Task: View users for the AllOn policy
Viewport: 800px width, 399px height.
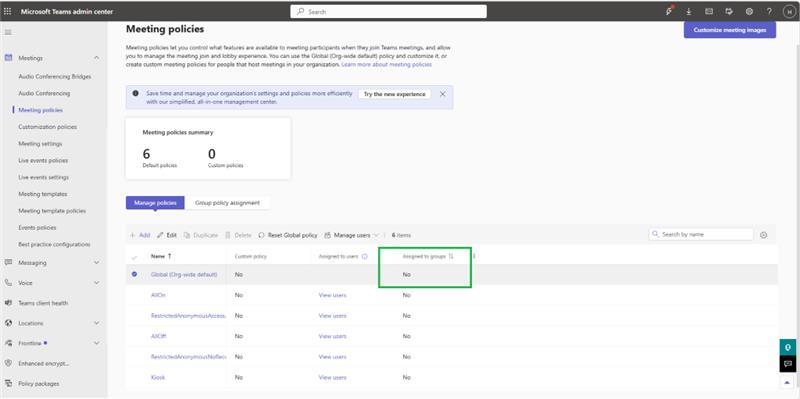Action: click(x=332, y=295)
